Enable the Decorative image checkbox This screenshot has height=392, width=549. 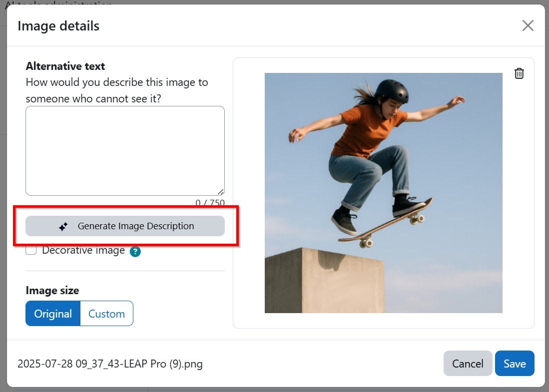tap(31, 250)
